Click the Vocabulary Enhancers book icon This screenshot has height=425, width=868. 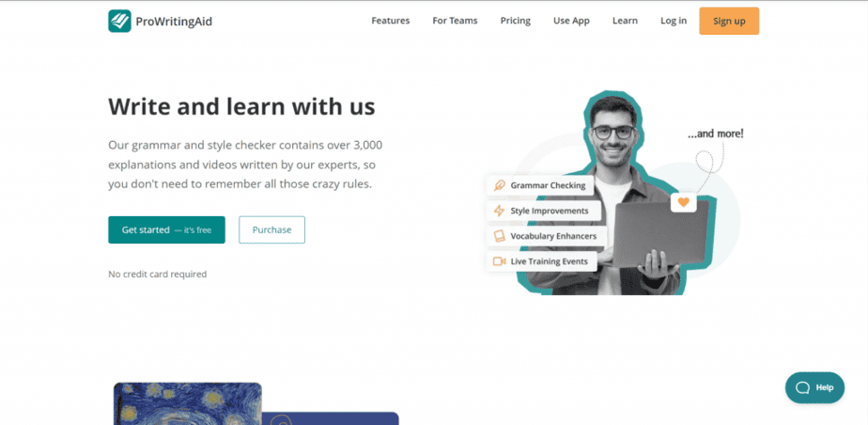(x=500, y=236)
